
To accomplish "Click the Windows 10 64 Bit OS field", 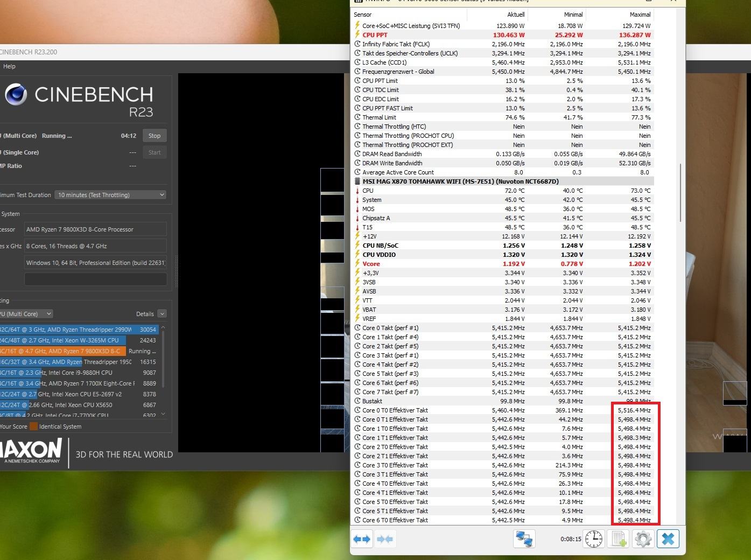I will (95, 263).
